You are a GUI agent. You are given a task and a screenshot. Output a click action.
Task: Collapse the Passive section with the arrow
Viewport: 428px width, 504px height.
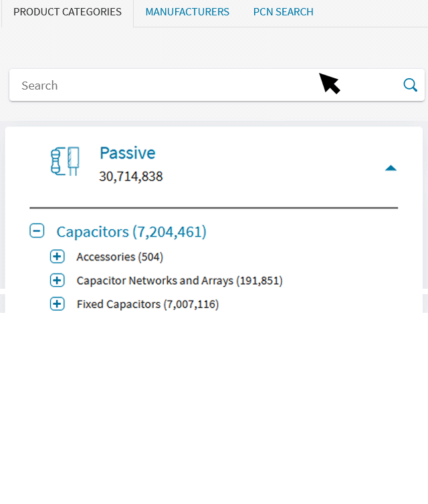point(391,168)
